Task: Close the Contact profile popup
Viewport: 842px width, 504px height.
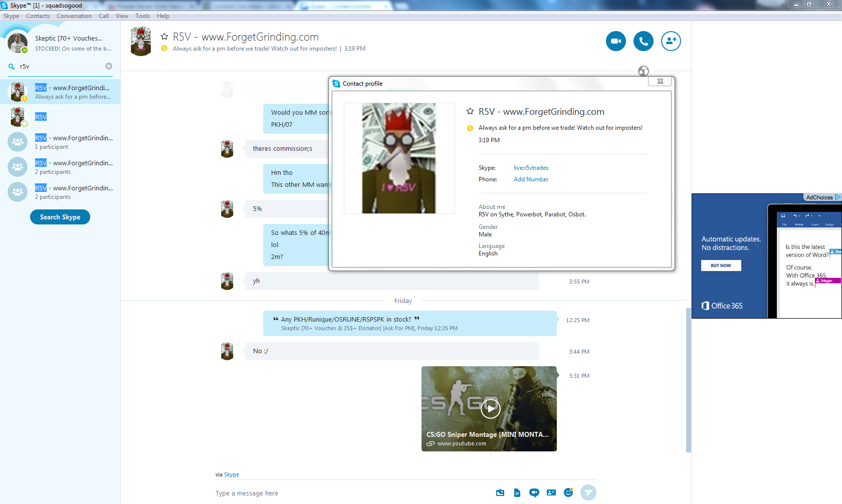Action: click(x=660, y=81)
